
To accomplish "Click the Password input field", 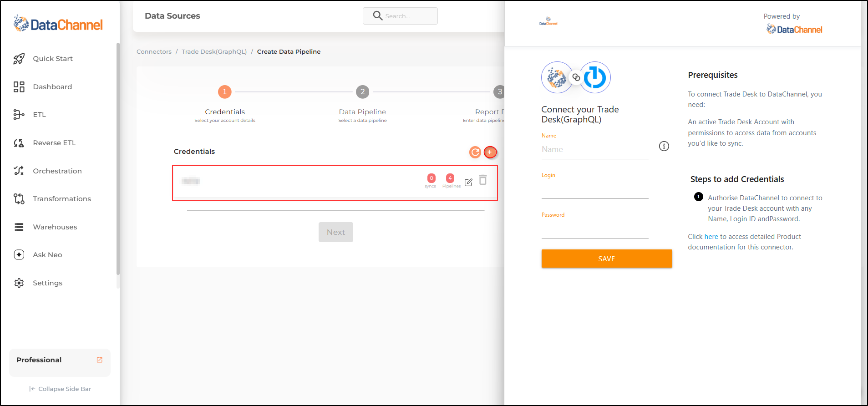I will [x=595, y=229].
